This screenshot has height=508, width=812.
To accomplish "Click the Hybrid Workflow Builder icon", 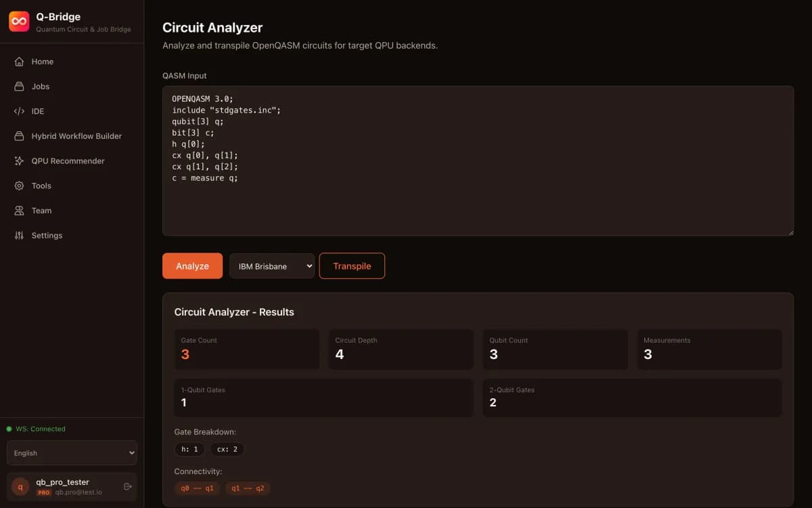I will [19, 136].
